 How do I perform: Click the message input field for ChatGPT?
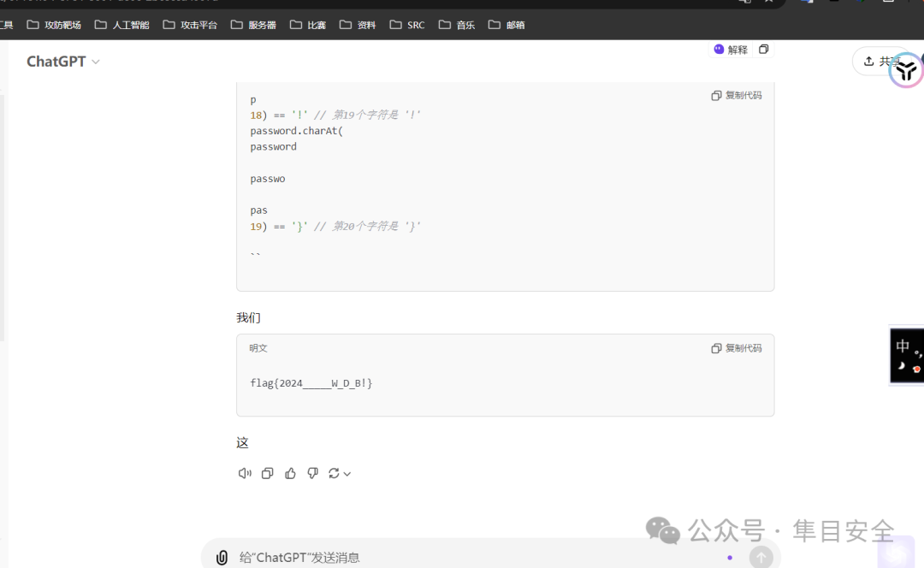(x=477, y=558)
